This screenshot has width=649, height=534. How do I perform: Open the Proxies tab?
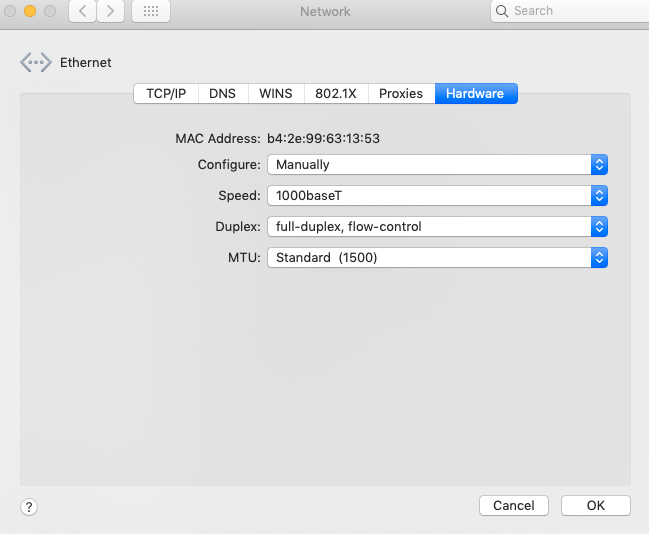pyautogui.click(x=401, y=94)
